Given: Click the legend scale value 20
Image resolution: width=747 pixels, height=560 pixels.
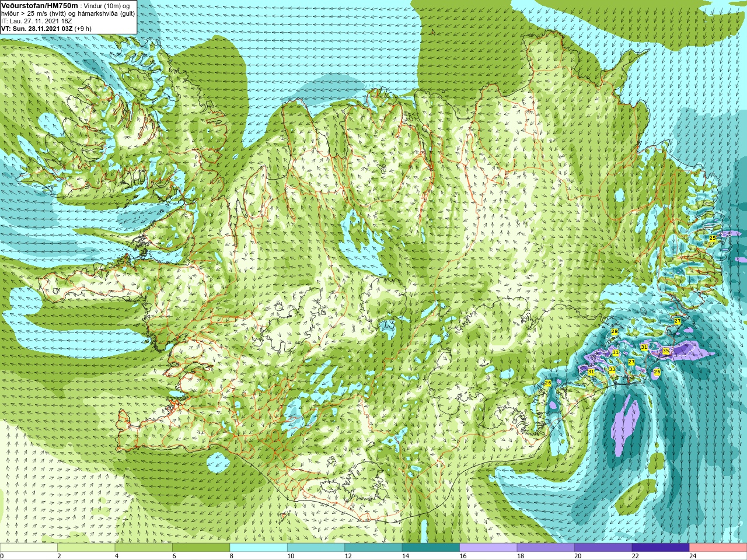Looking at the screenshot, I should (578, 556).
